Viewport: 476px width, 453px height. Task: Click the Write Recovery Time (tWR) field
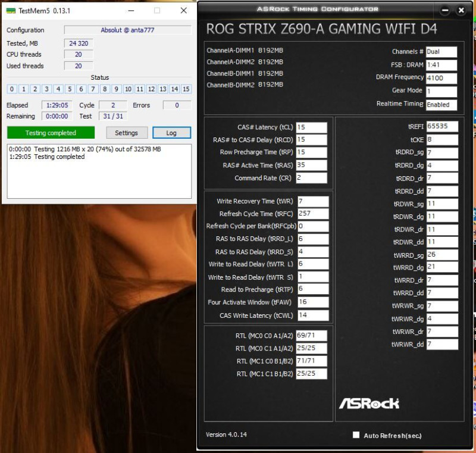click(x=313, y=201)
